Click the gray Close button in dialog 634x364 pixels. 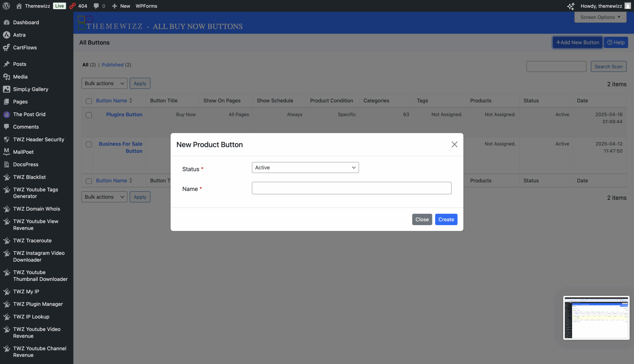422,219
